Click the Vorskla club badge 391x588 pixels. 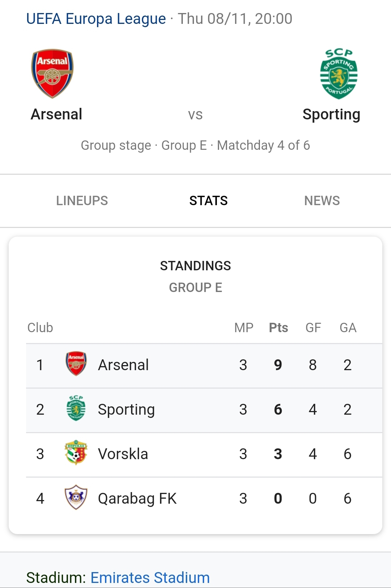click(x=76, y=452)
